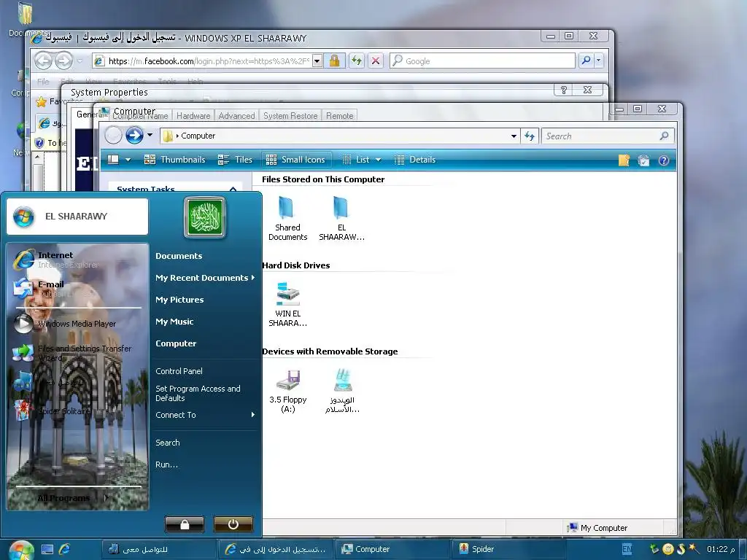
Task: Open the browser search provider dropdown
Action: [599, 61]
